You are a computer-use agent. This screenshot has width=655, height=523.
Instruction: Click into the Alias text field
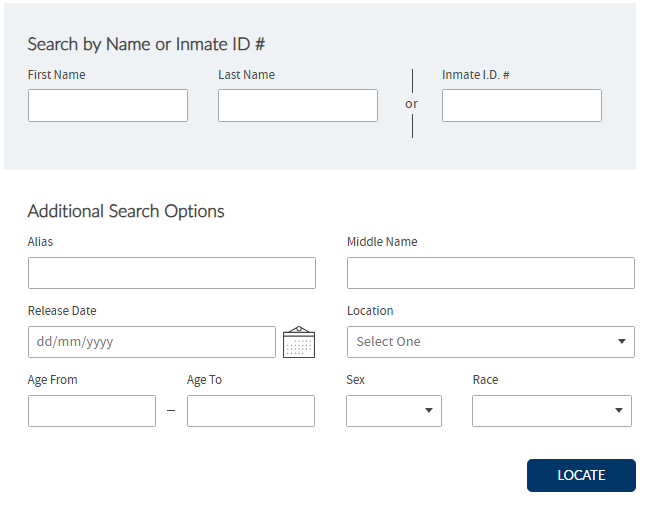click(172, 273)
